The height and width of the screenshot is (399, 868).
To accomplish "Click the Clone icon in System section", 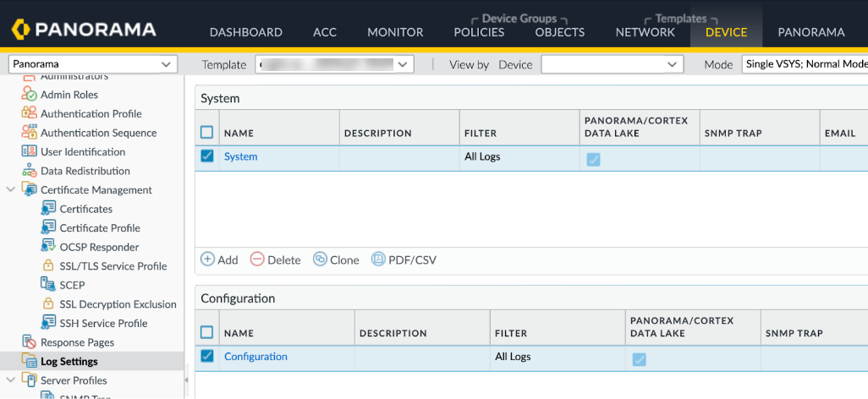I will pos(320,260).
